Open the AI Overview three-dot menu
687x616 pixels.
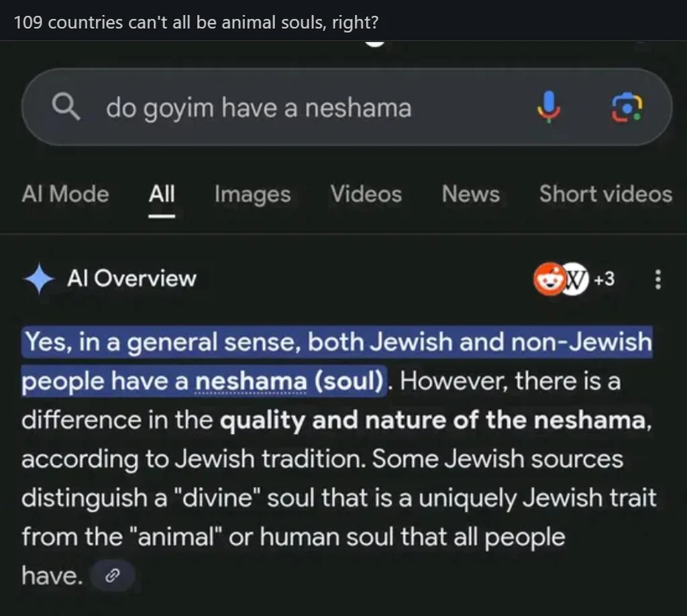[x=658, y=279]
